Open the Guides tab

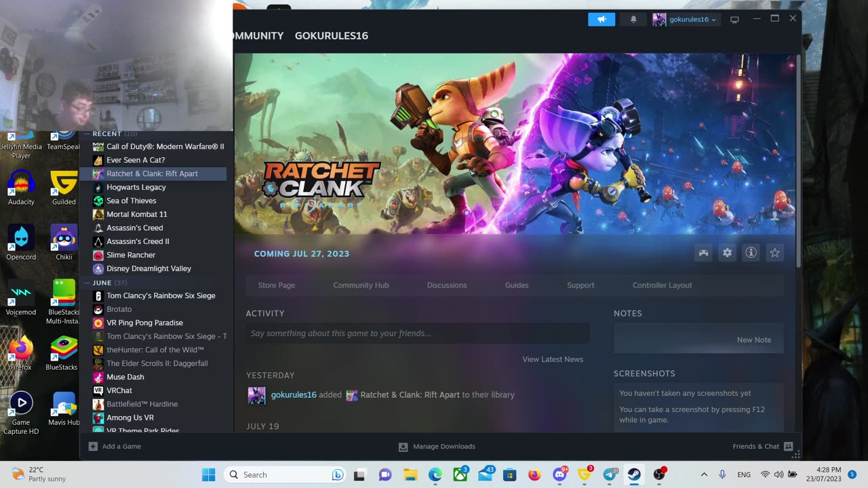pyautogui.click(x=517, y=285)
